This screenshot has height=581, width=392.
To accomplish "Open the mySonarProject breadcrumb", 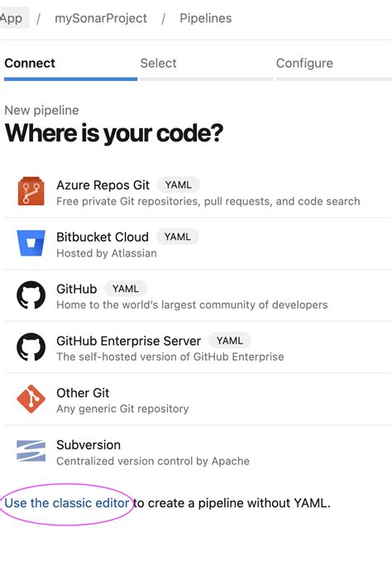I will pyautogui.click(x=101, y=18).
